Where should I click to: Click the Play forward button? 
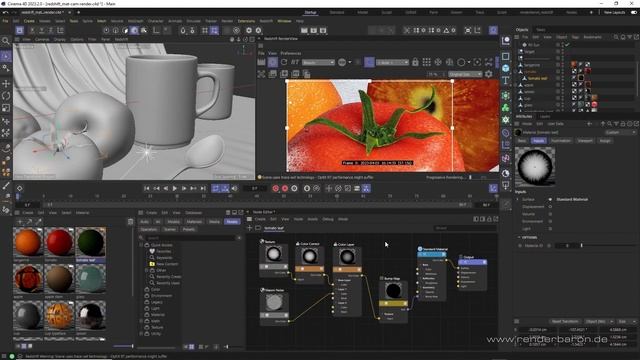click(175, 188)
